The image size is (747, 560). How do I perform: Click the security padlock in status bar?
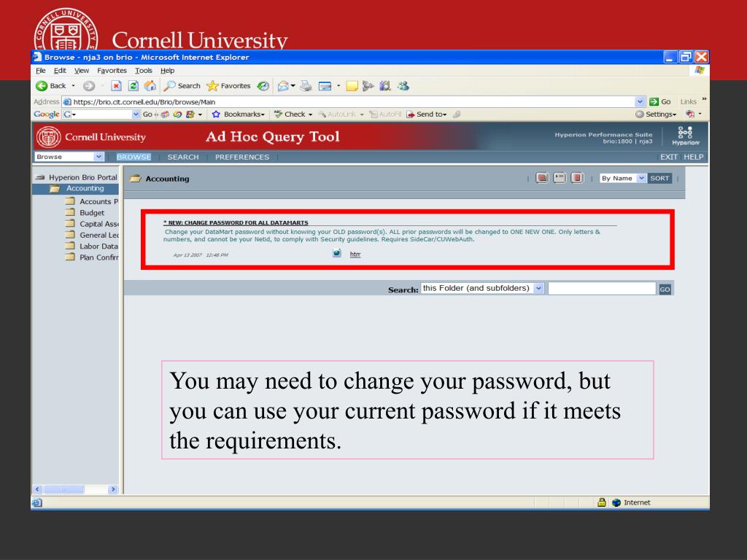602,502
